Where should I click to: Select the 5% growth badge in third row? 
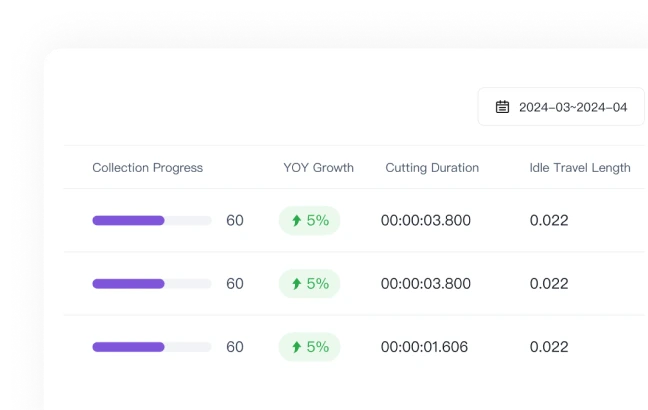click(x=310, y=347)
